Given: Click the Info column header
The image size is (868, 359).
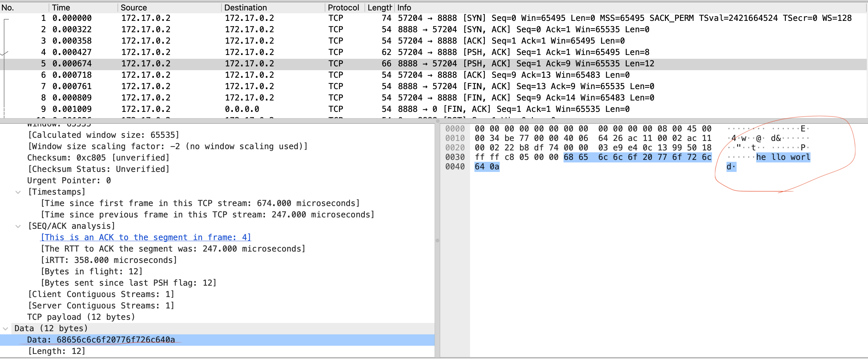Looking at the screenshot, I should pyautogui.click(x=404, y=7).
